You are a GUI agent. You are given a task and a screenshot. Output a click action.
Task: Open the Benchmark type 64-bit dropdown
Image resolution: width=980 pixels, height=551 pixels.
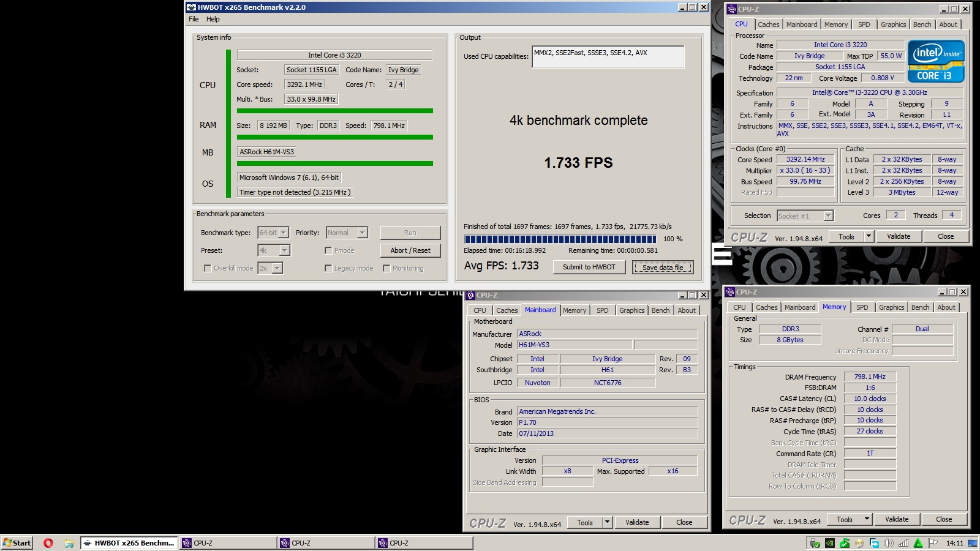pos(273,233)
